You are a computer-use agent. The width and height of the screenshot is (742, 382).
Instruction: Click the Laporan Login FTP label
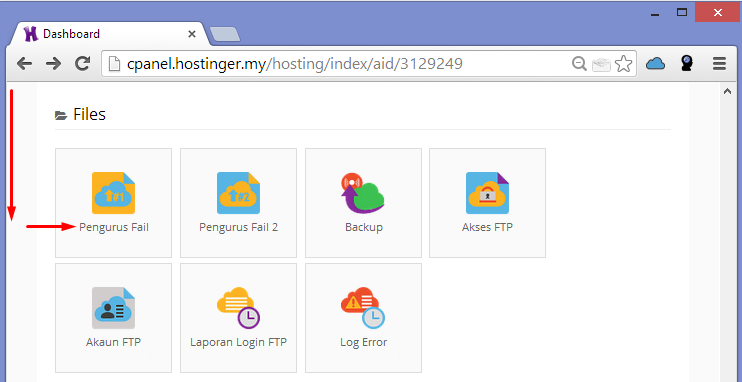[x=238, y=342]
